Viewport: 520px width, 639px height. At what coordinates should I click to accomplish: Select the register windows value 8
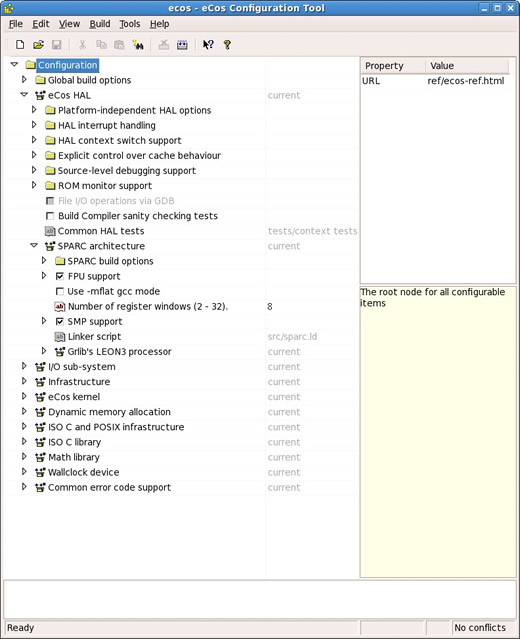270,306
